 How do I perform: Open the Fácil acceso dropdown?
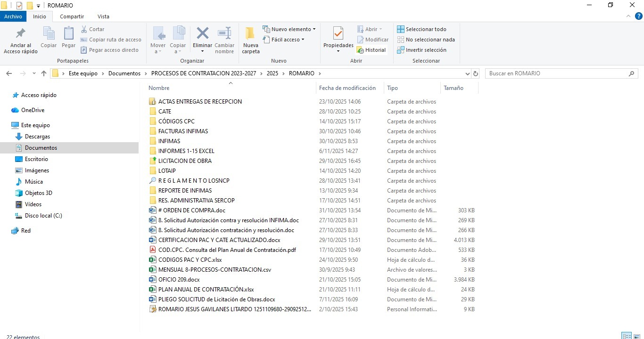[x=284, y=40]
